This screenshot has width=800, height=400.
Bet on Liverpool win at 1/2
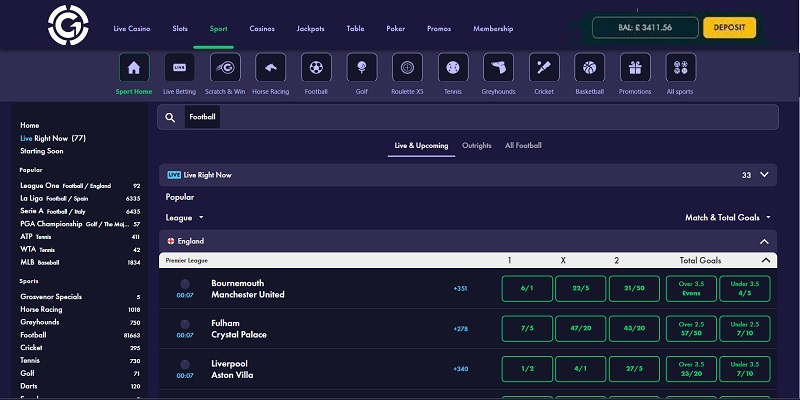click(x=527, y=369)
